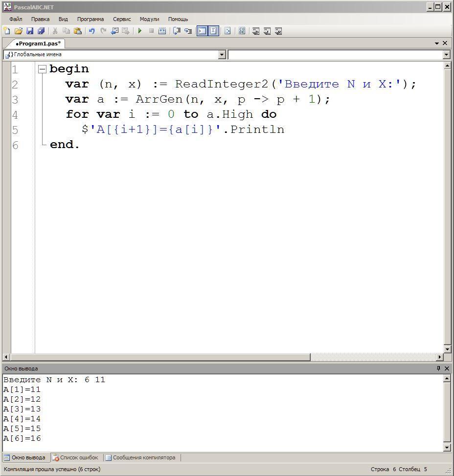This screenshot has height=476, width=454.
Task: Click Step Into debug icon
Action: click(188, 31)
